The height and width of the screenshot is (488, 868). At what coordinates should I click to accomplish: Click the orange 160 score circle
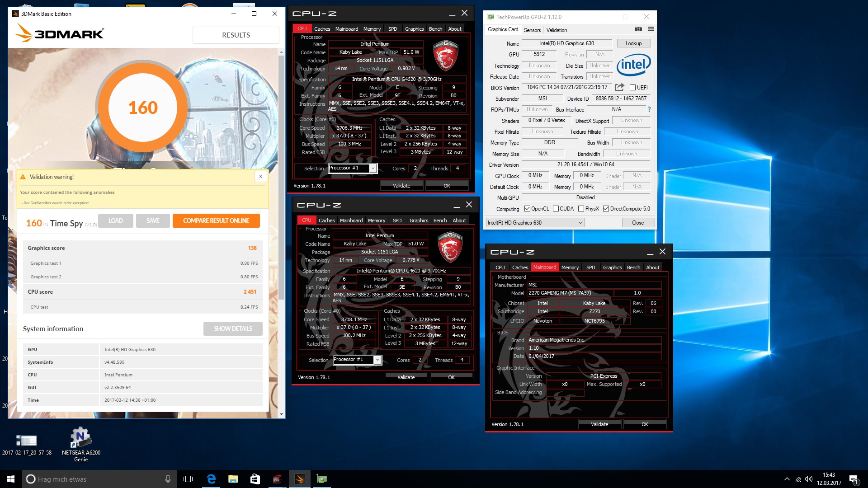[x=143, y=108]
